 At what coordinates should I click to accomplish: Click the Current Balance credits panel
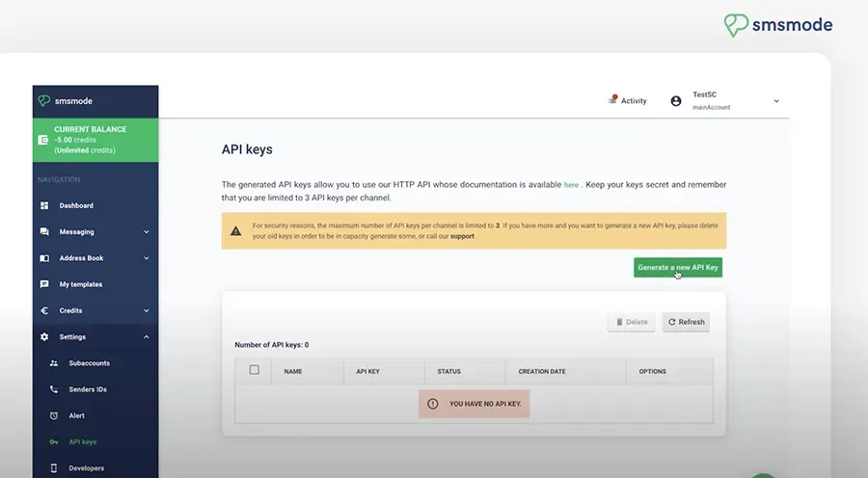95,140
